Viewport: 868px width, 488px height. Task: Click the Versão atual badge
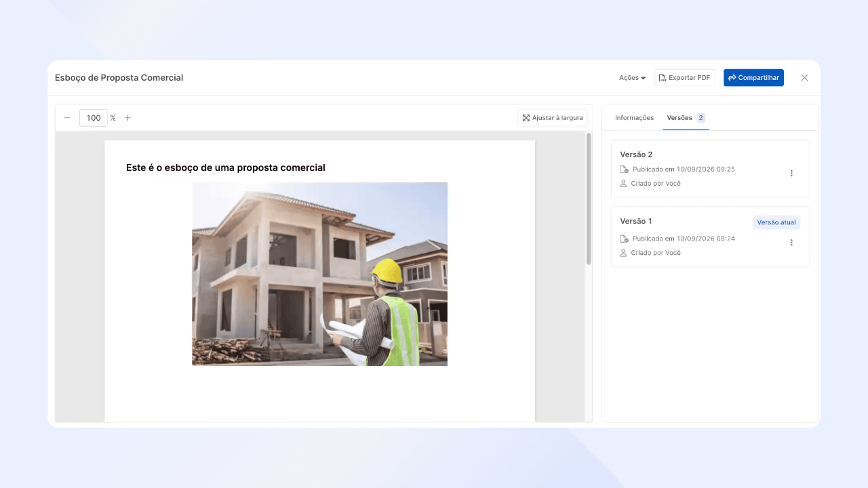coord(776,222)
